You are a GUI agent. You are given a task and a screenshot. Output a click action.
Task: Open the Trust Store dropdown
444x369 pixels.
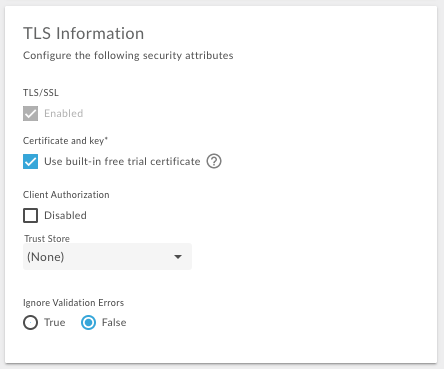coord(107,256)
